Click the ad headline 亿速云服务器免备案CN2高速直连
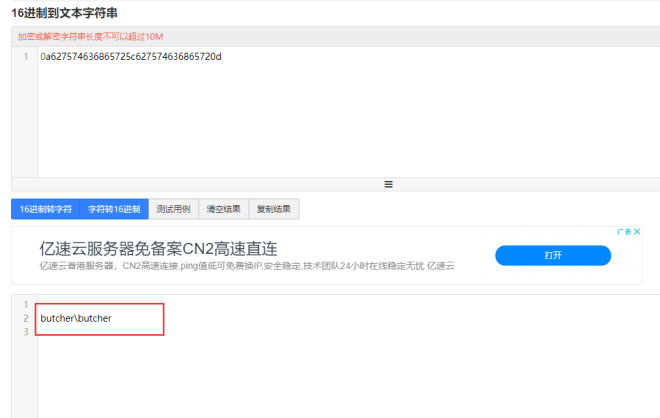This screenshot has width=660, height=418. point(158,248)
